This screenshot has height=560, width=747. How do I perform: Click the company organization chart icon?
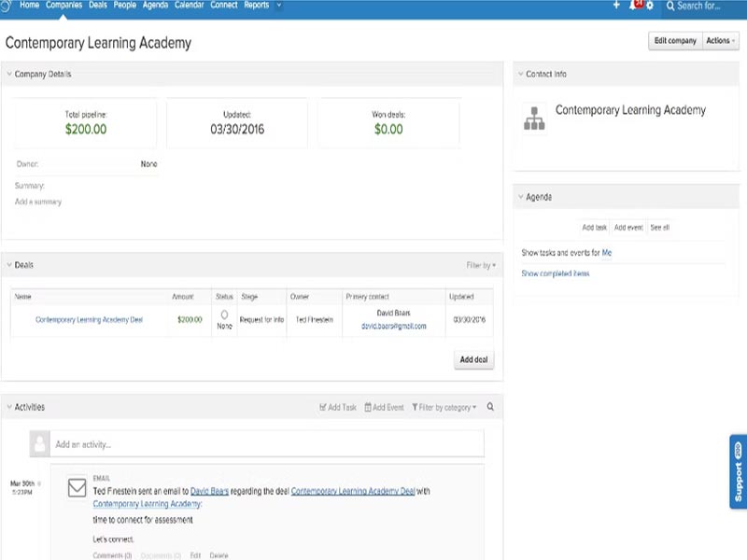535,119
